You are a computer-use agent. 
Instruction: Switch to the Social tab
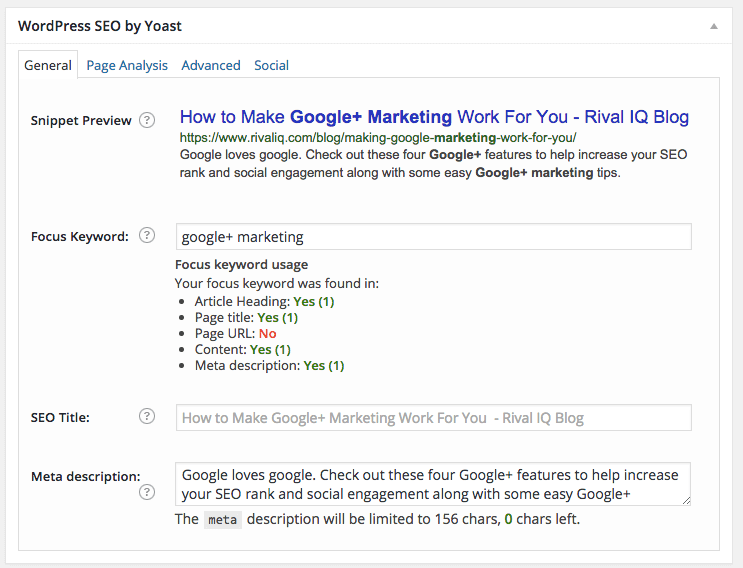(272, 65)
